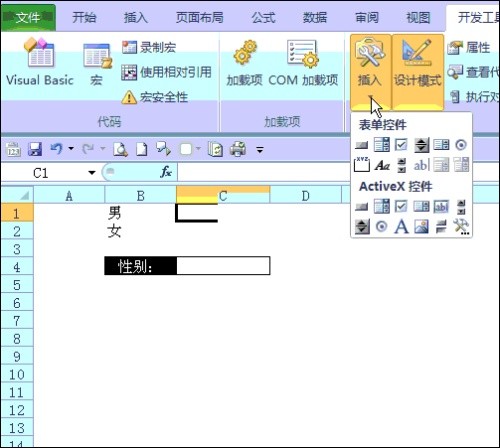
Task: Select cell containing 女
Action: tap(140, 231)
